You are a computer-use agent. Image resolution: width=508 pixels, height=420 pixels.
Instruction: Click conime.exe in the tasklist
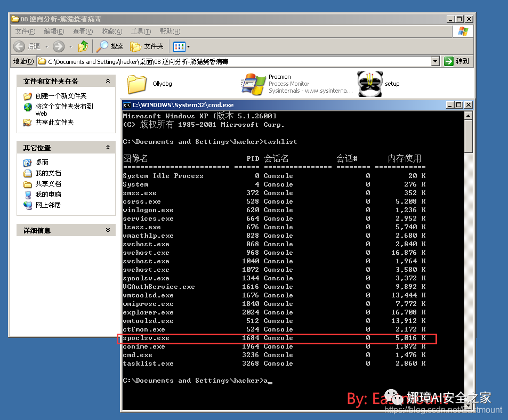[x=144, y=346]
